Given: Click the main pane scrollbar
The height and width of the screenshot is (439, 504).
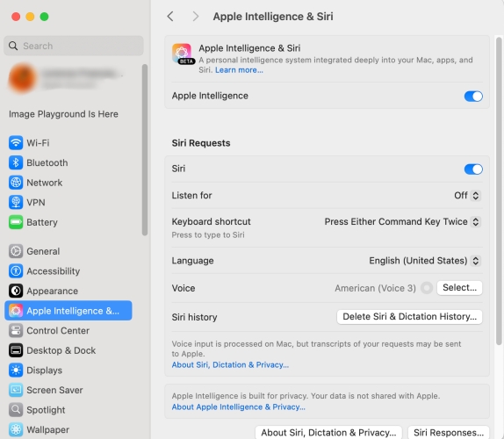Looking at the screenshot, I should 499,191.
